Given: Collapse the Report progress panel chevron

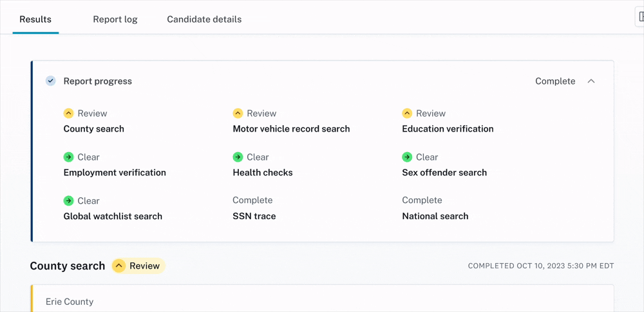Looking at the screenshot, I should pyautogui.click(x=591, y=81).
